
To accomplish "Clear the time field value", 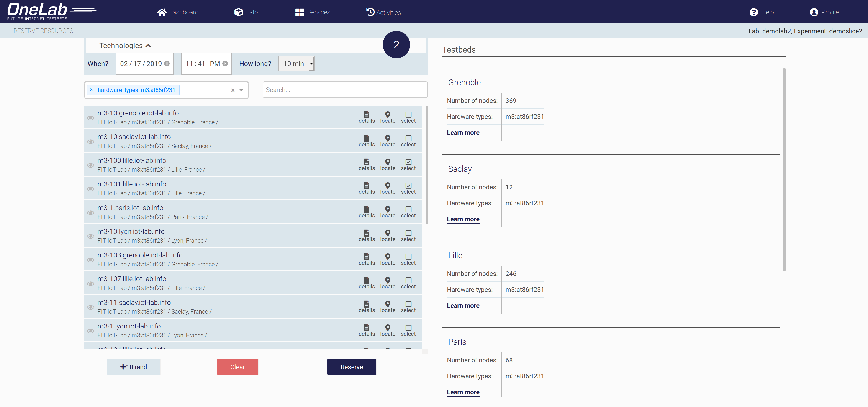I will [225, 64].
